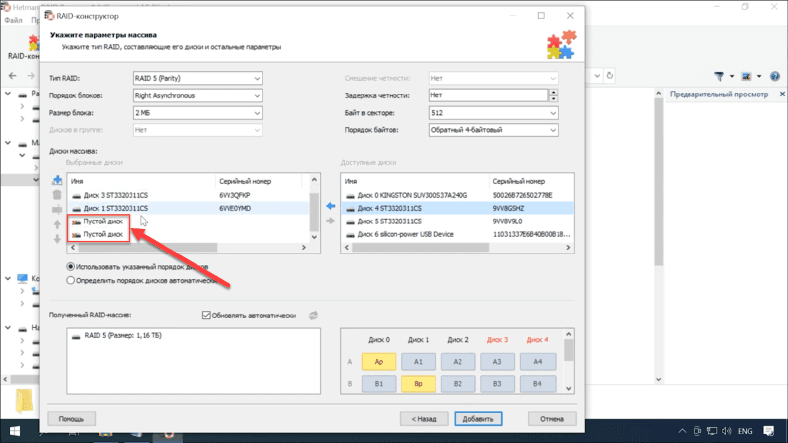Screen dimensions: 788x443
Task: Click the move disk up arrow icon
Action: (x=57, y=224)
